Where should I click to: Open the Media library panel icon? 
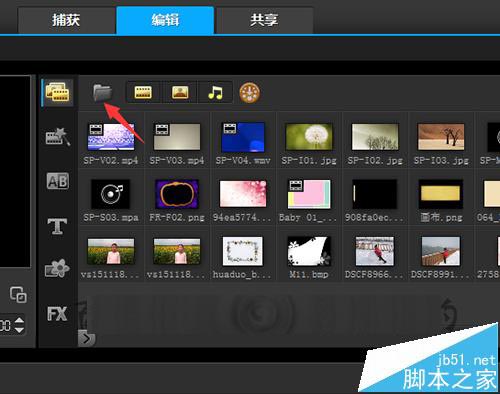57,92
